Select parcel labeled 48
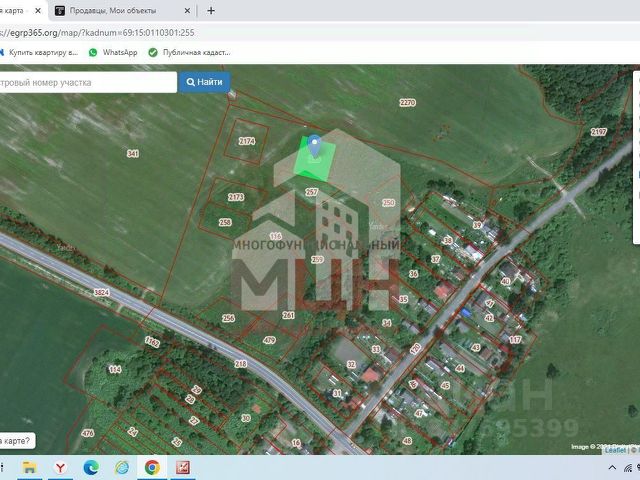 coord(407,441)
